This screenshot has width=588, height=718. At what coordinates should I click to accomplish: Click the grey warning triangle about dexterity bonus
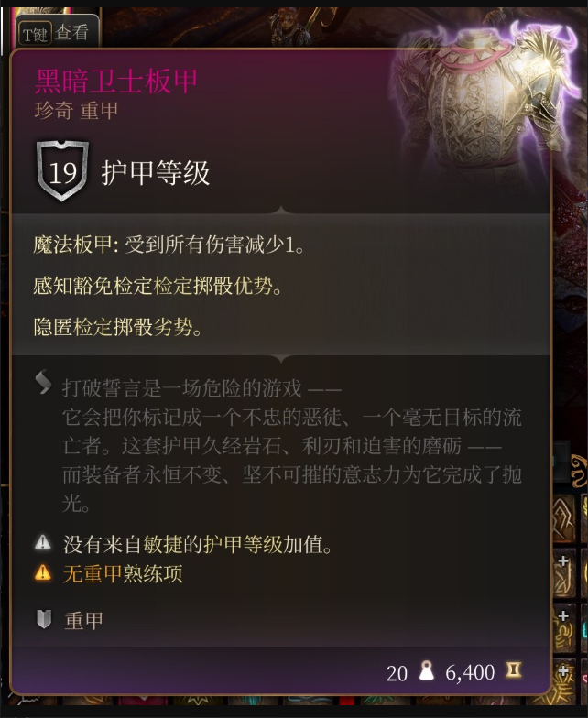coord(42,542)
